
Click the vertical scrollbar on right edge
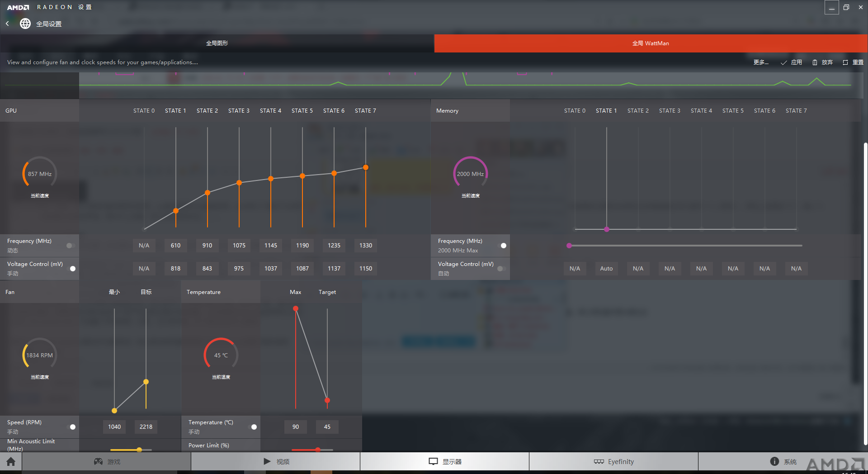click(x=865, y=294)
